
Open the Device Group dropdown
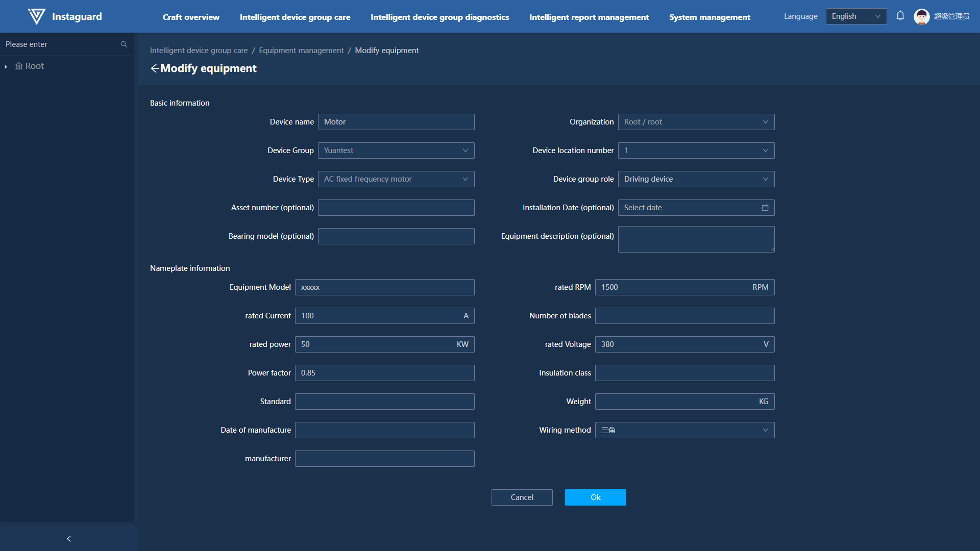pos(396,151)
